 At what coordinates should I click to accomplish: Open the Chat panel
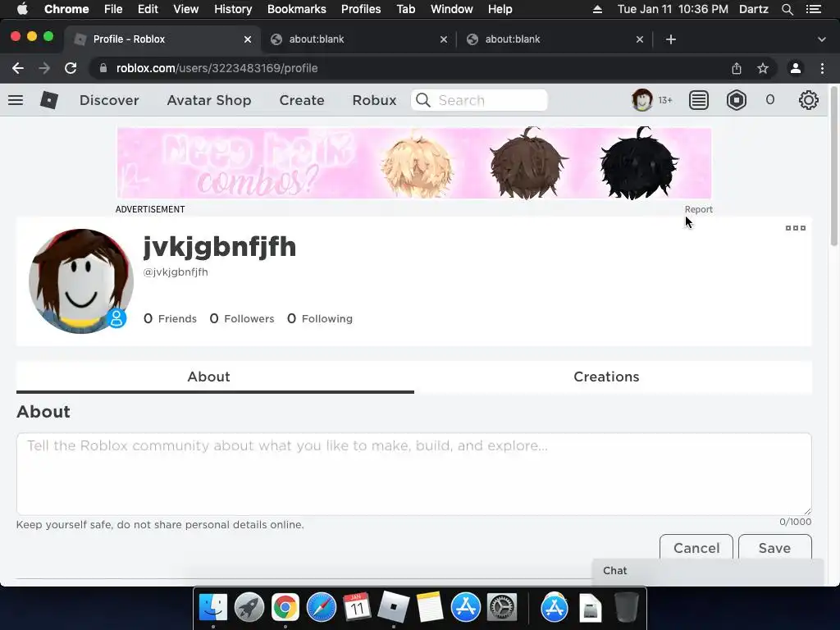pyautogui.click(x=708, y=571)
